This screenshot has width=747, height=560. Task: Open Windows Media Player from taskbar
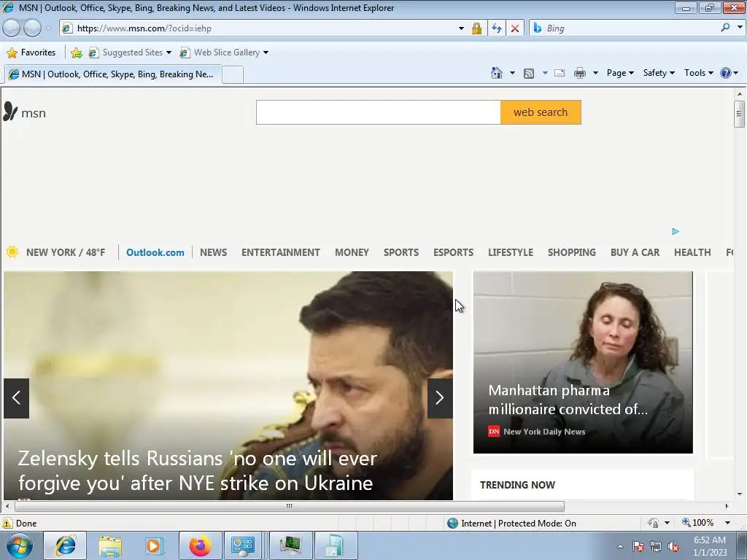(154, 545)
